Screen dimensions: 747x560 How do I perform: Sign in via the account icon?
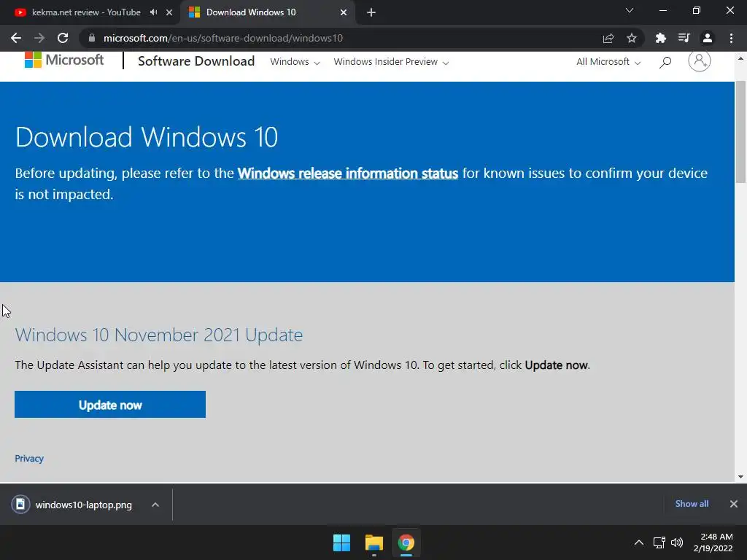click(x=700, y=61)
